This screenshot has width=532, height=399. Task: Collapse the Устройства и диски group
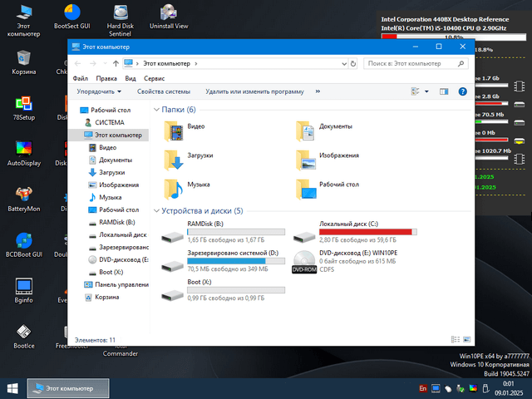[x=156, y=211]
